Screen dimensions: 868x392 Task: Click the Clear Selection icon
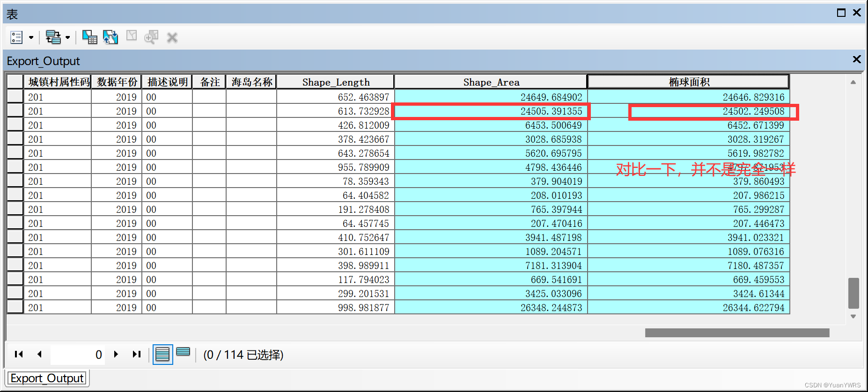point(132,36)
